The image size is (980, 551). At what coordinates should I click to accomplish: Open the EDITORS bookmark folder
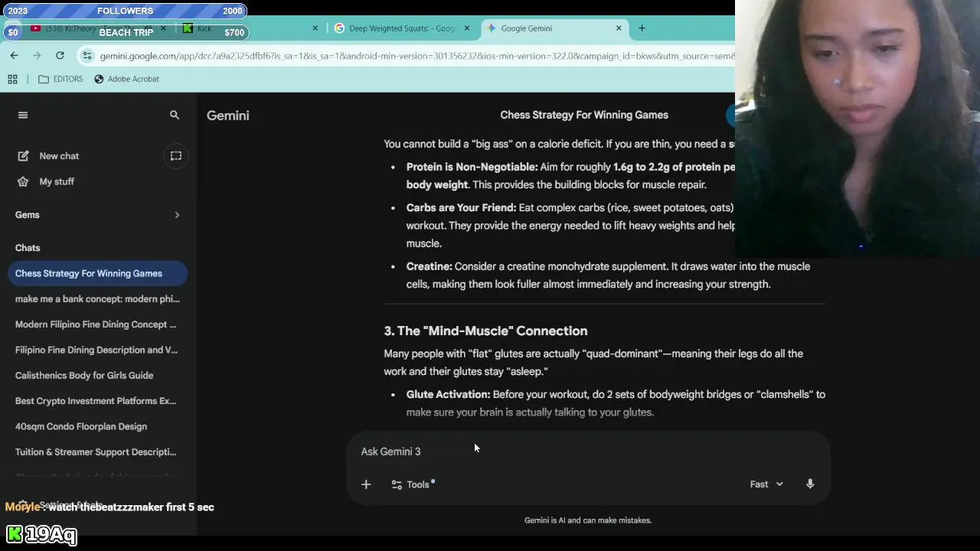tap(60, 79)
